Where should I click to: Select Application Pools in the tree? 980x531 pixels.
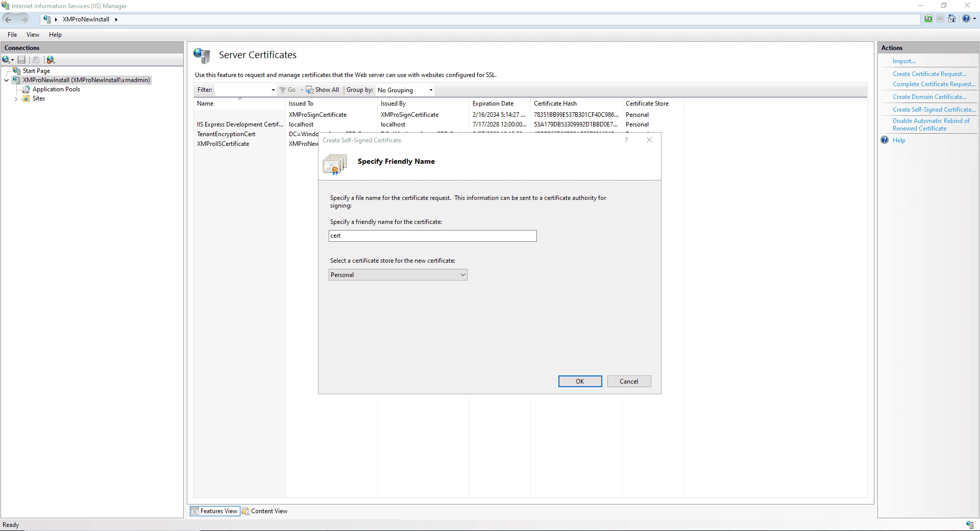[56, 89]
